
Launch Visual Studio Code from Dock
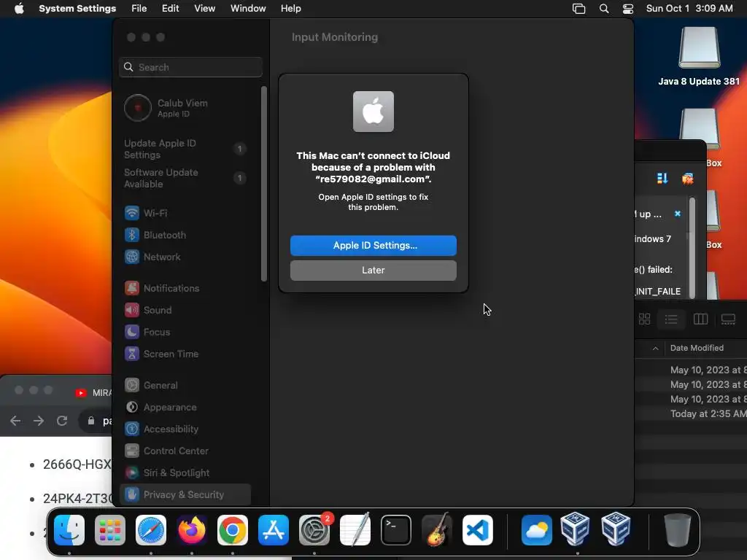point(477,530)
